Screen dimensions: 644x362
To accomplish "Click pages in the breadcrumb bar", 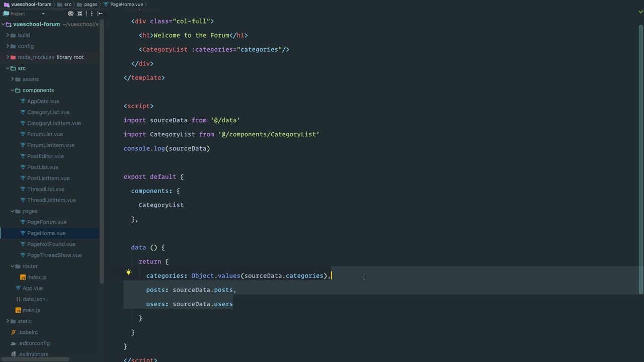I will [91, 4].
